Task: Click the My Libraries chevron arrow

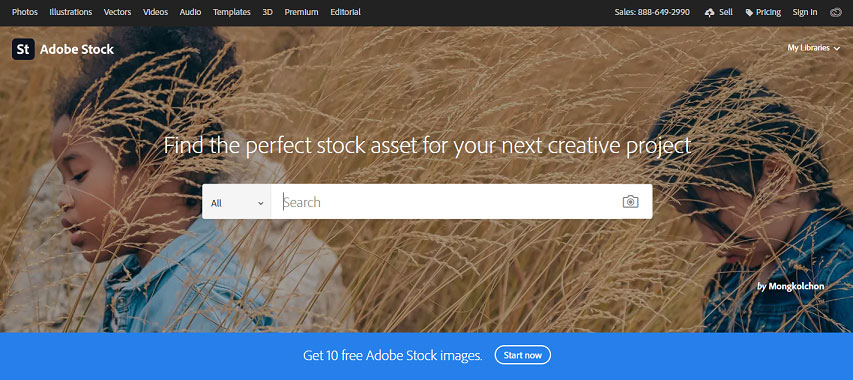Action: (x=837, y=48)
